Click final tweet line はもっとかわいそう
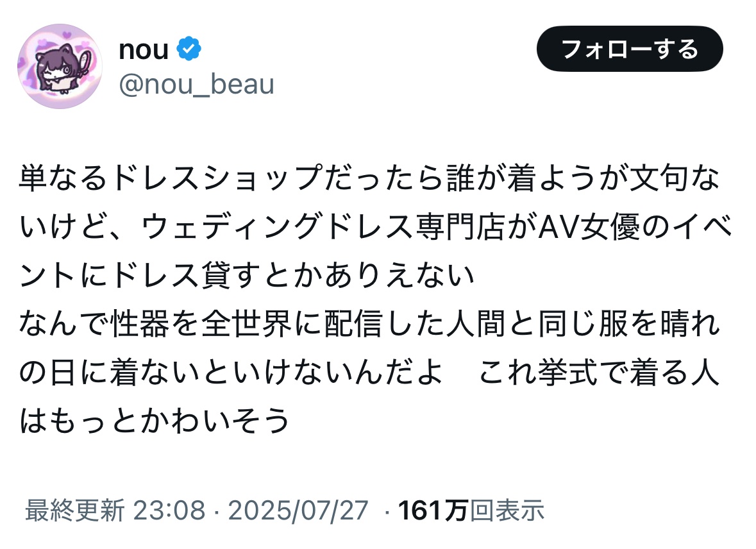Screen dimensions: 756x549 pos(155,421)
